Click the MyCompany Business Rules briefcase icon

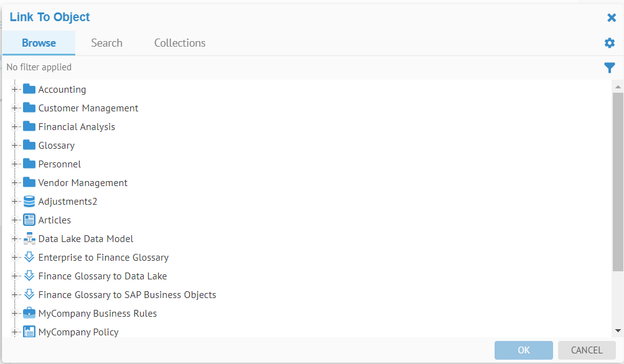[29, 314]
